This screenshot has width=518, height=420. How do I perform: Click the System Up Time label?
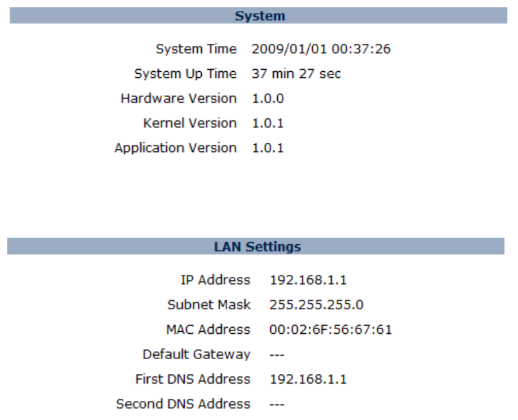point(185,74)
